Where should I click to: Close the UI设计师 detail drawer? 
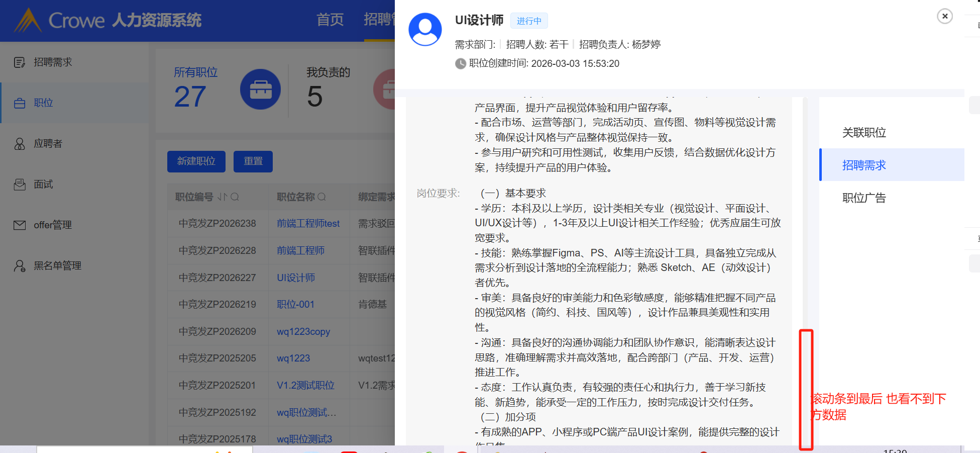click(x=944, y=16)
